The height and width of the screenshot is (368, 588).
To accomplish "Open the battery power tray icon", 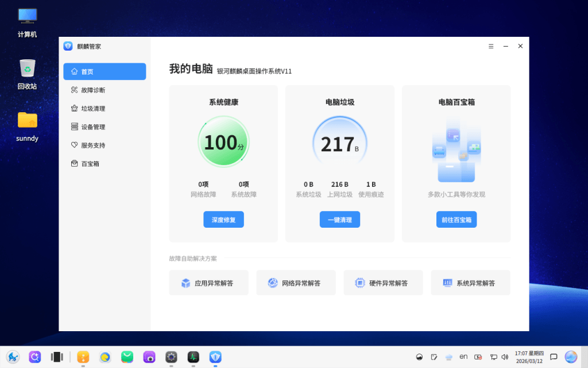I will [x=478, y=356].
